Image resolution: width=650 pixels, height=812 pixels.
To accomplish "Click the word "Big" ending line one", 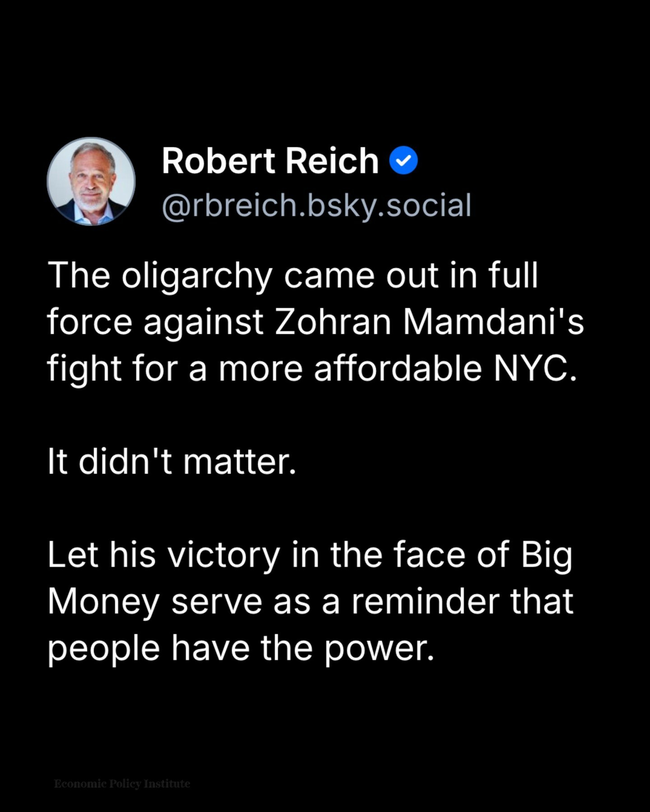I will (546, 555).
